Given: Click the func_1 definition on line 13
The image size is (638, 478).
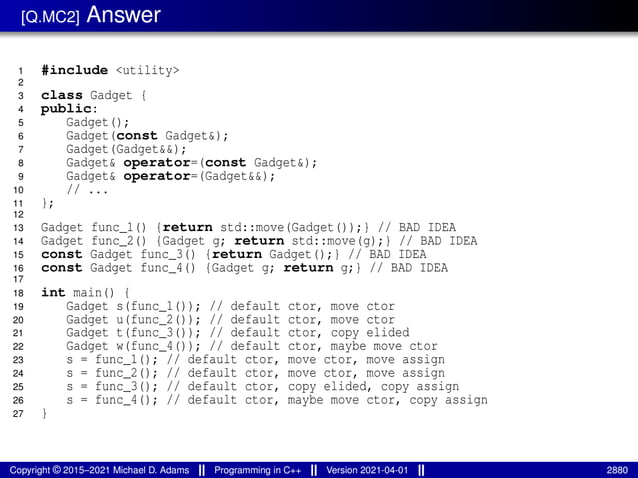Looking at the screenshot, I should coord(248,227).
